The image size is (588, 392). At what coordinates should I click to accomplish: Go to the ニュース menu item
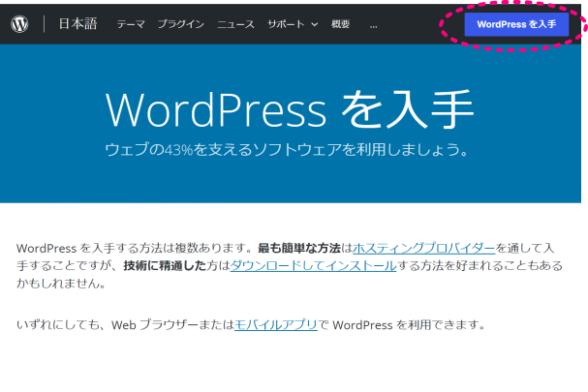235,24
